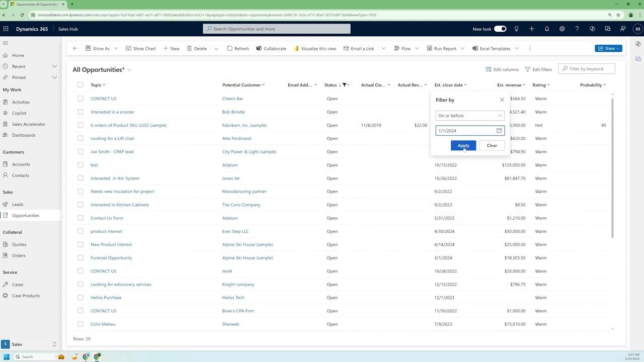The height and width of the screenshot is (362, 644).
Task: Click the Refresh command
Action: click(237, 48)
